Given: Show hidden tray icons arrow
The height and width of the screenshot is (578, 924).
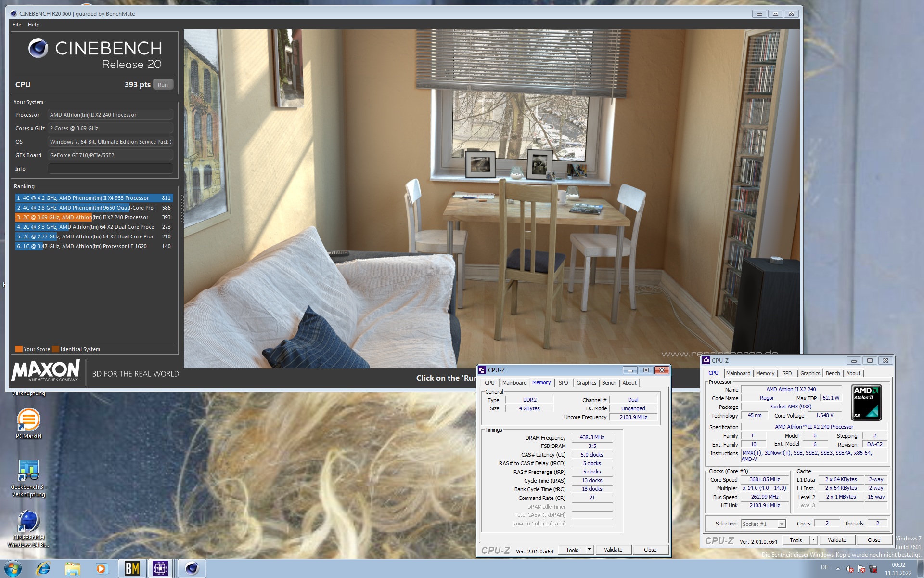Looking at the screenshot, I should click(838, 569).
